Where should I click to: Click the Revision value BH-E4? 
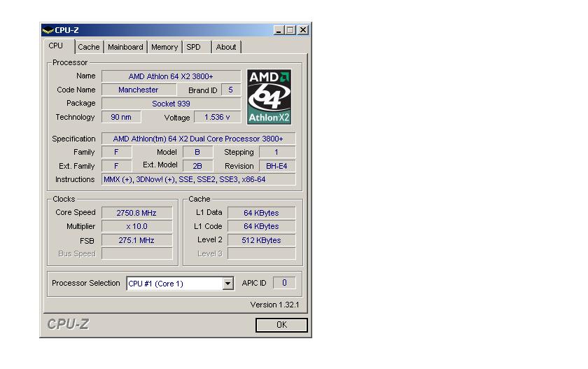click(276, 166)
